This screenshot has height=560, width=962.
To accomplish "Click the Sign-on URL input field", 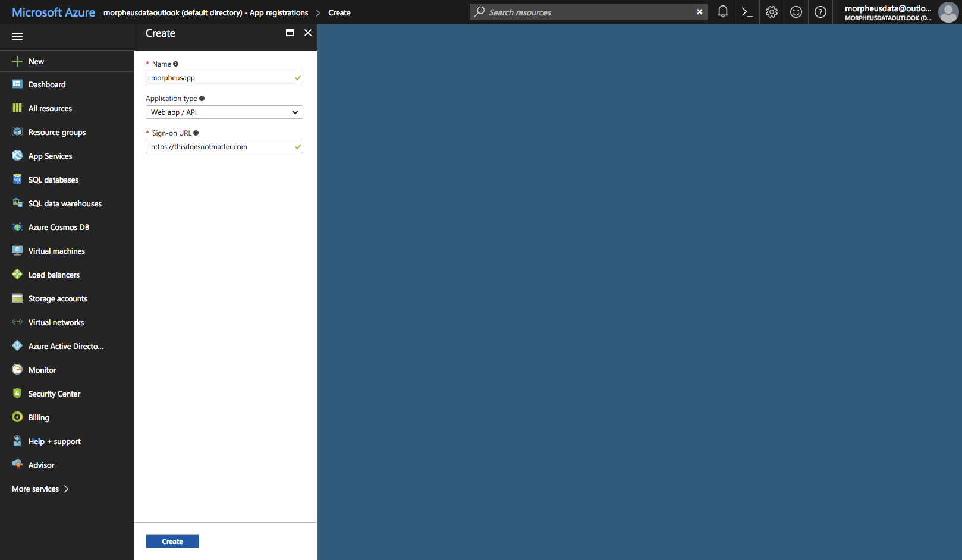I will click(224, 147).
